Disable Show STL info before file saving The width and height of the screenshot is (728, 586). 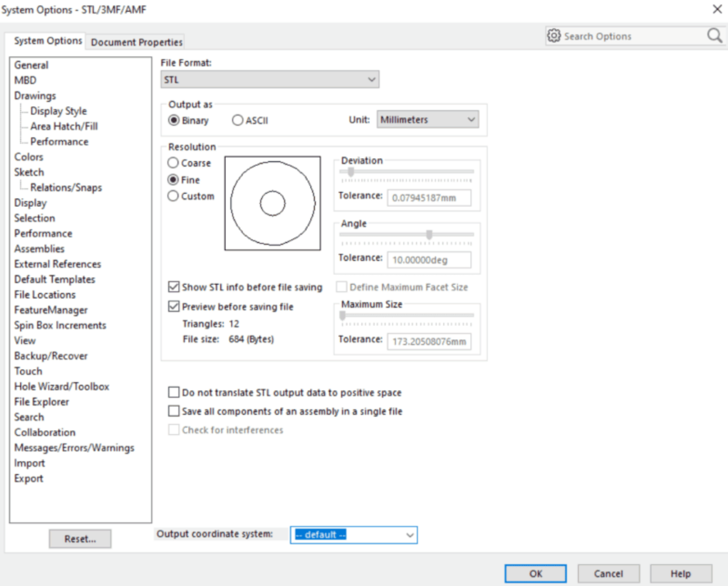click(x=173, y=287)
